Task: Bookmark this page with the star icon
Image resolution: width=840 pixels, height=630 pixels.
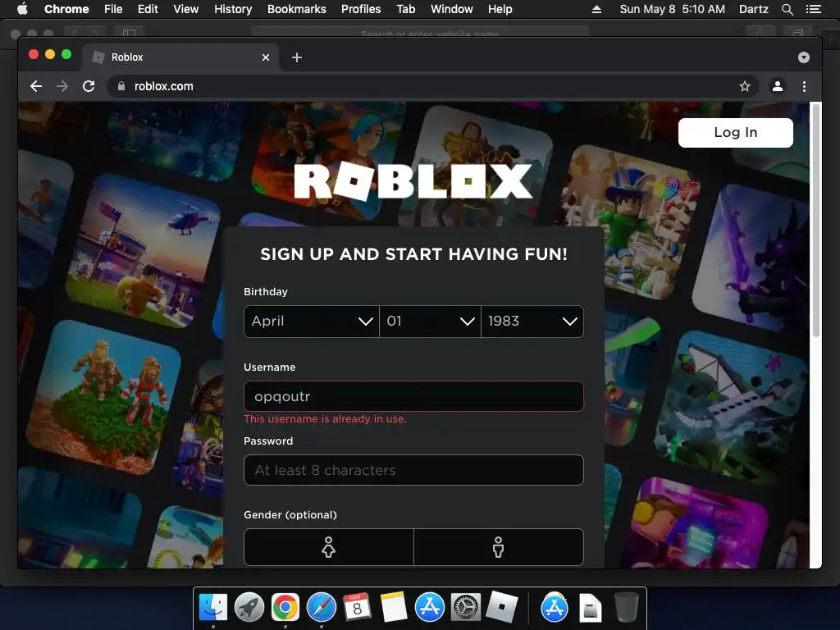Action: (745, 86)
